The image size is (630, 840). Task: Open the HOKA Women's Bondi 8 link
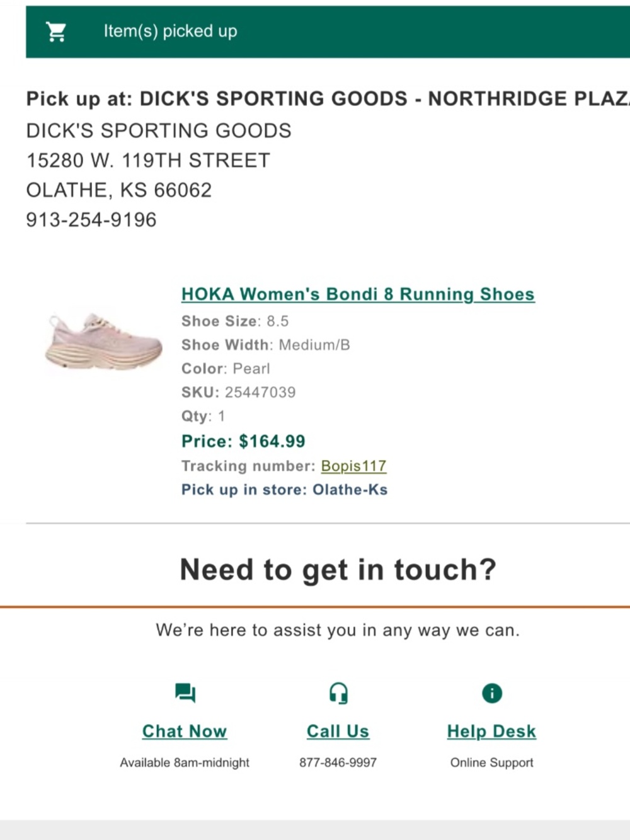(358, 294)
